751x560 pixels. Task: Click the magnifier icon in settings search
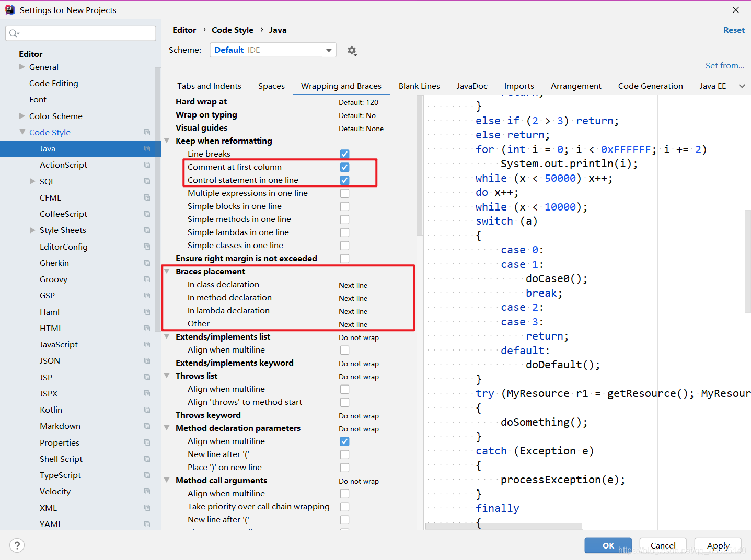(14, 33)
